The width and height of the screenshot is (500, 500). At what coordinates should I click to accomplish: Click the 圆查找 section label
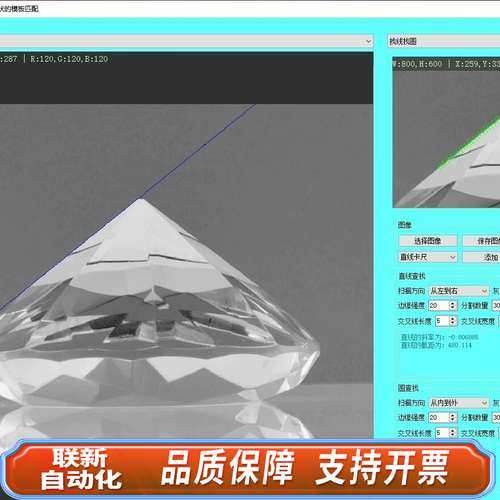tap(408, 388)
